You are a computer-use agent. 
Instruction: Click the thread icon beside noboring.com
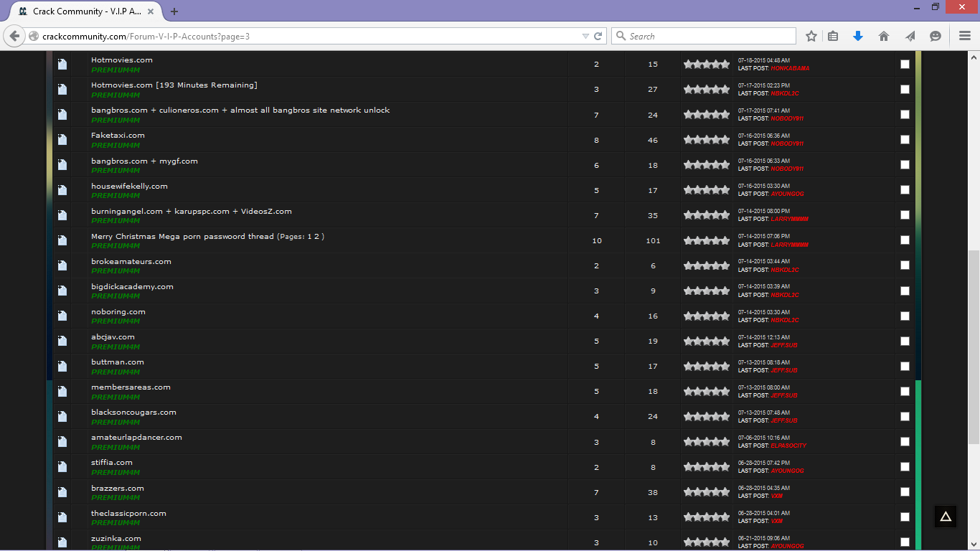coord(62,316)
